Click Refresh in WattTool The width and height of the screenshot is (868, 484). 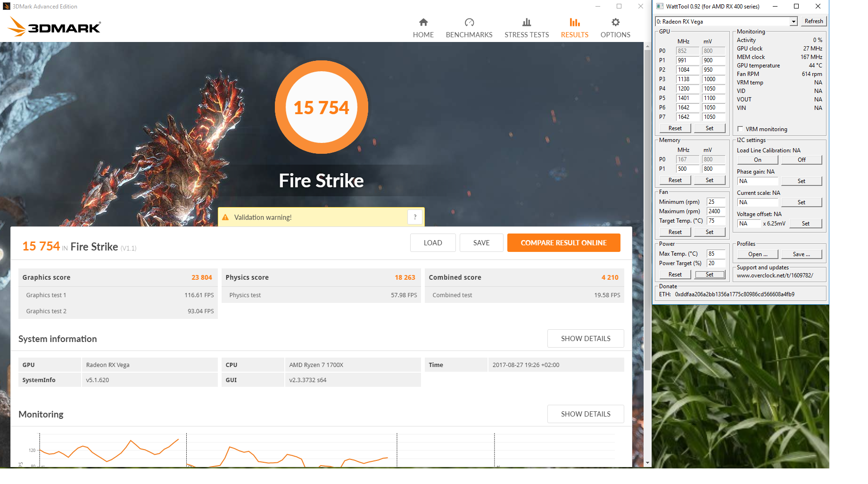(x=814, y=21)
